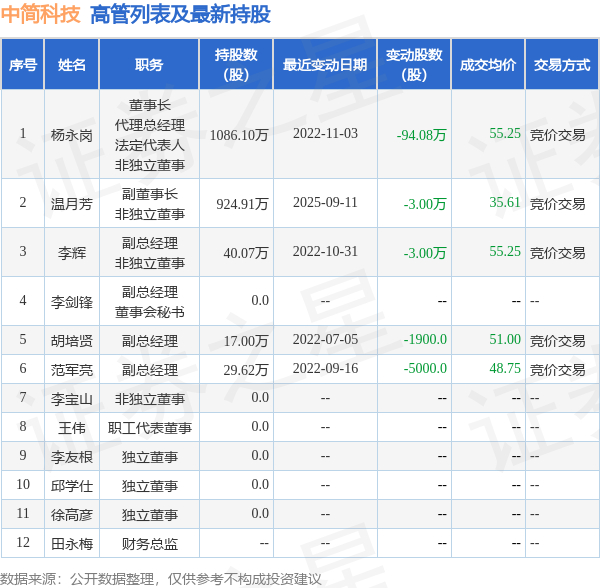The image size is (600, 588).
Task: Click 李剑锋's holding value 0.0
Action: coord(260,300)
